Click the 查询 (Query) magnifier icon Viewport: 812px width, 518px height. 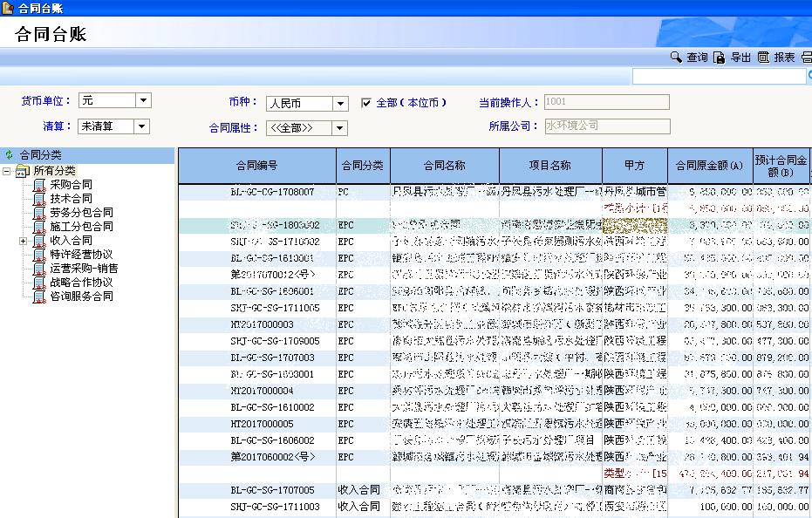pos(676,58)
